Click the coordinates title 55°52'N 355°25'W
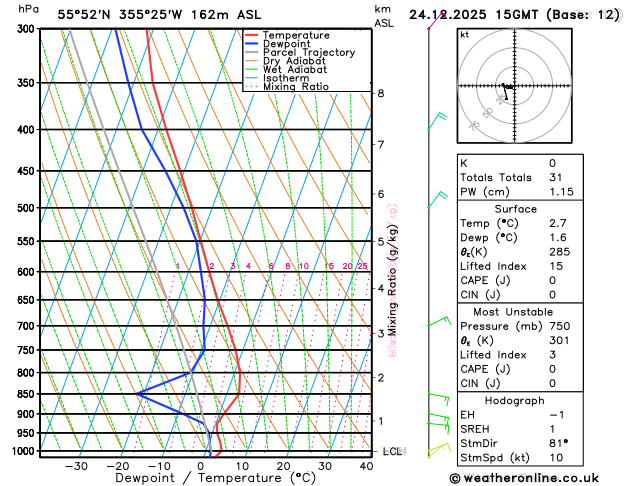This screenshot has width=629, height=486. click(120, 15)
